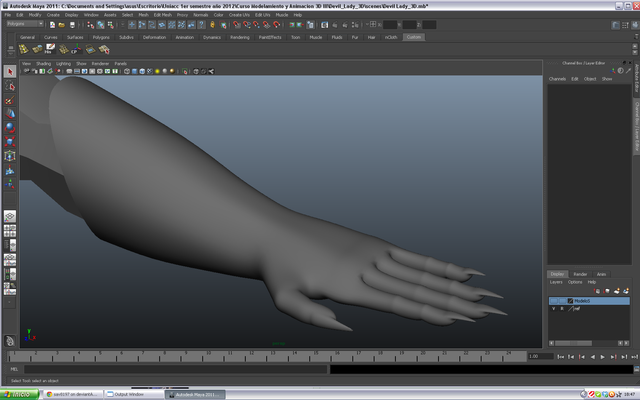Choose the Scale tool in toolbox
This screenshot has height=400, width=640.
(10, 142)
